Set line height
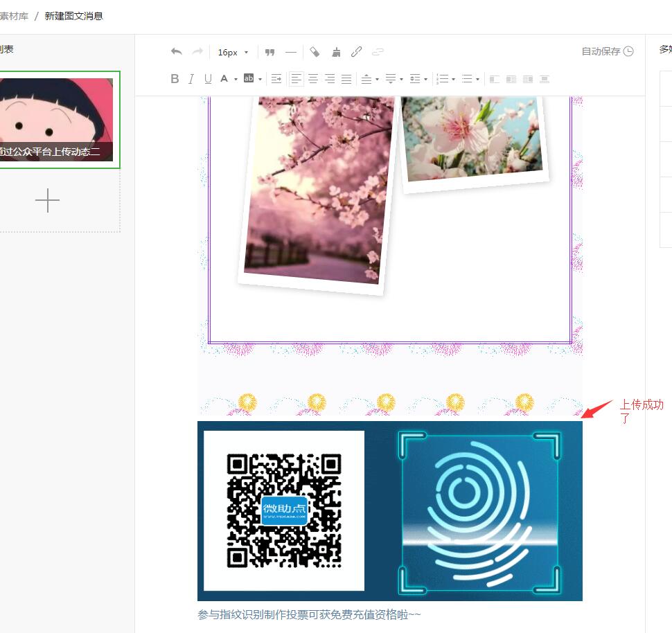 415,79
